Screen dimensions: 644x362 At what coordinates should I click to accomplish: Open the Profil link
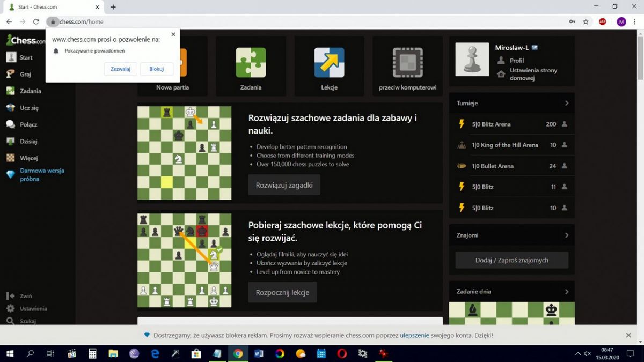(x=517, y=61)
